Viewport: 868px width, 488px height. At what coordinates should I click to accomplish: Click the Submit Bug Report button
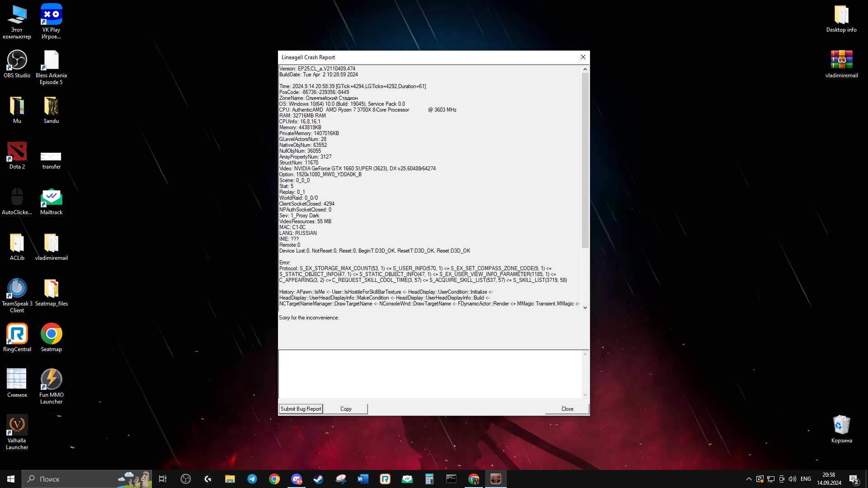click(x=301, y=409)
